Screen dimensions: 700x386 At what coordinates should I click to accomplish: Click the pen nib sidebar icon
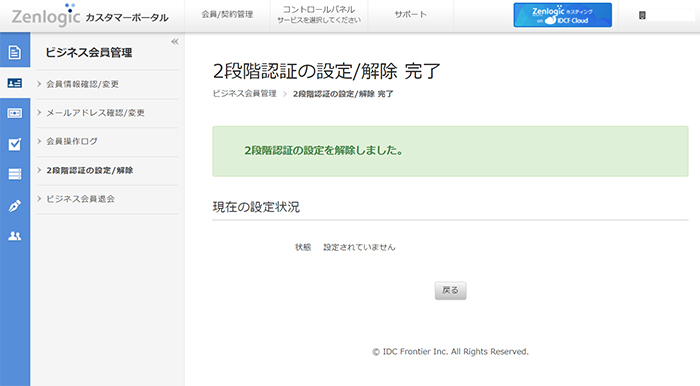(x=15, y=206)
